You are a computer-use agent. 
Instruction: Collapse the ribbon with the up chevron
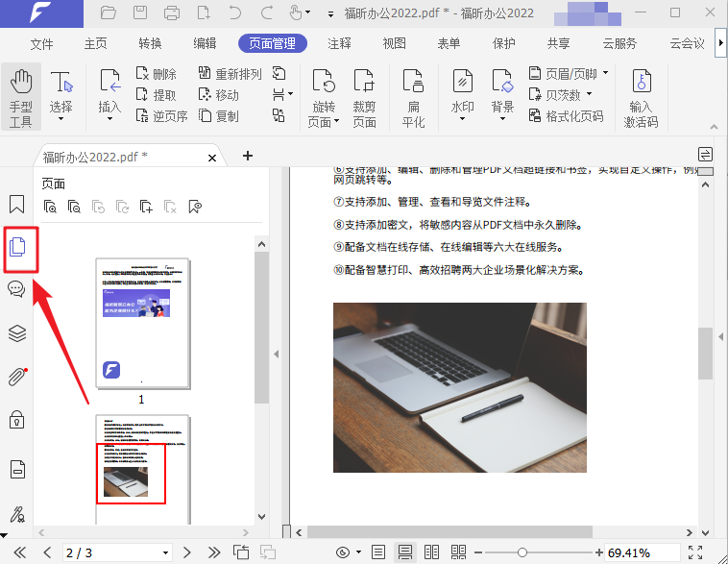pyautogui.click(x=714, y=127)
